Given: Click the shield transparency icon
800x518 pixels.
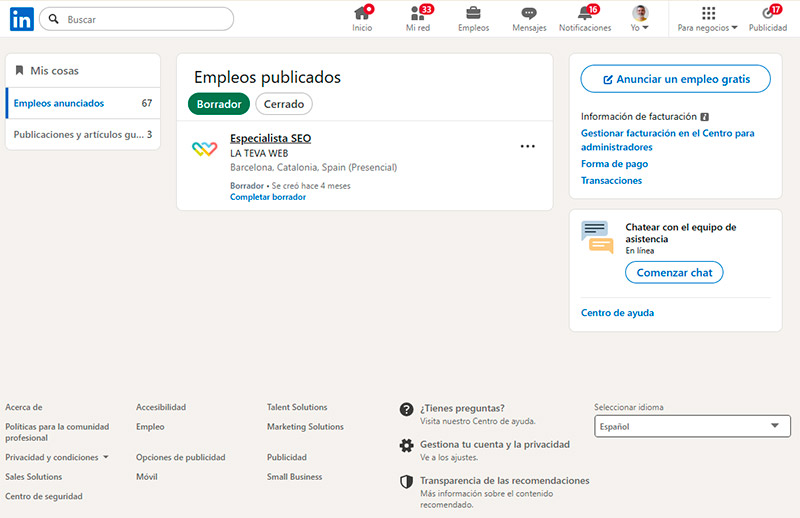Looking at the screenshot, I should (x=406, y=482).
